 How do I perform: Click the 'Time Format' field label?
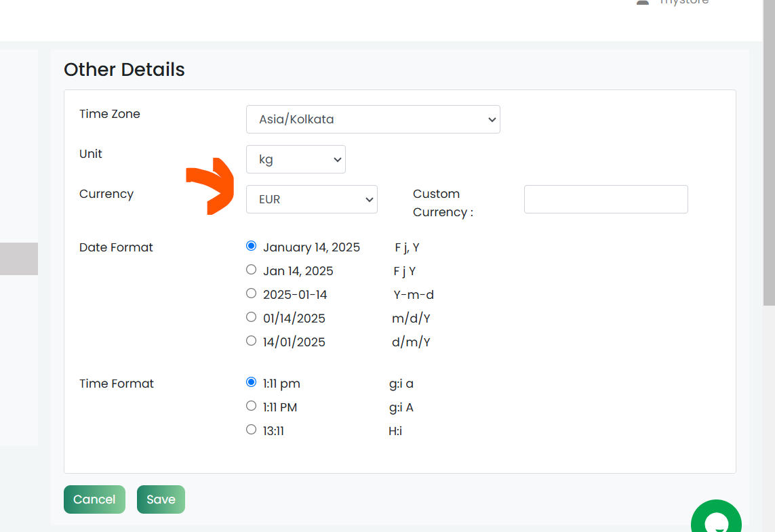click(x=117, y=384)
